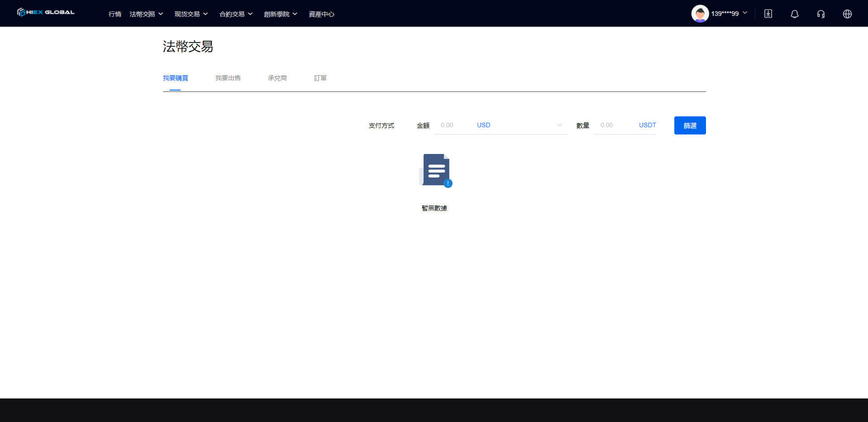
Task: Click the 支付方式 filter label
Action: click(x=382, y=125)
